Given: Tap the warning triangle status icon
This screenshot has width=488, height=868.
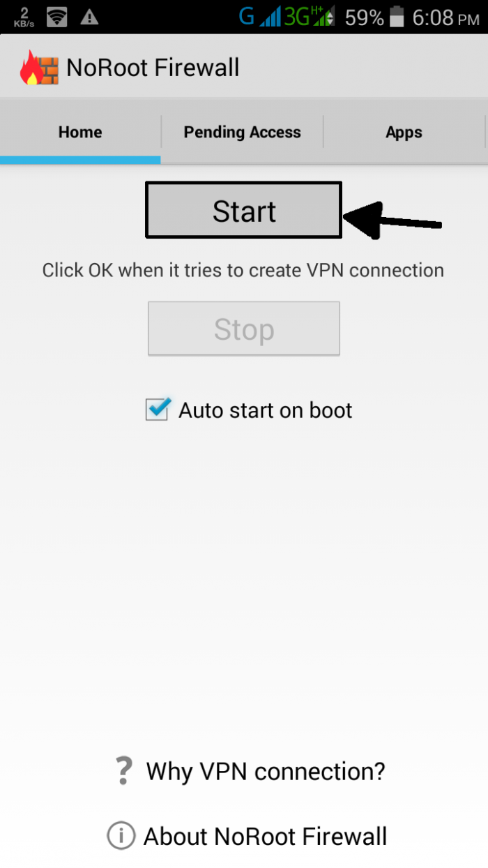Looking at the screenshot, I should (x=89, y=17).
